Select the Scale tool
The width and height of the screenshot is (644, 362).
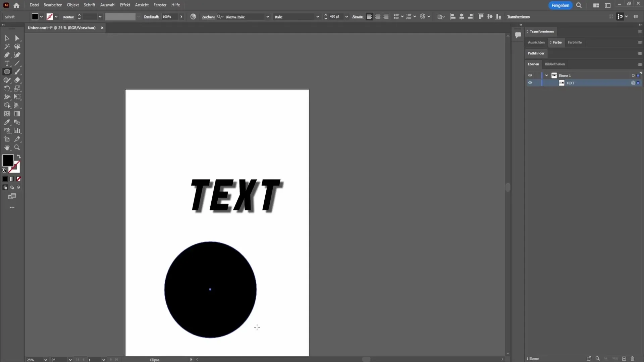point(17,88)
